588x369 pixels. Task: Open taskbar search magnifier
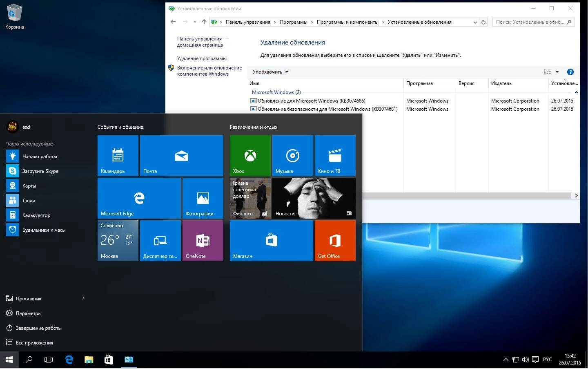[29, 360]
